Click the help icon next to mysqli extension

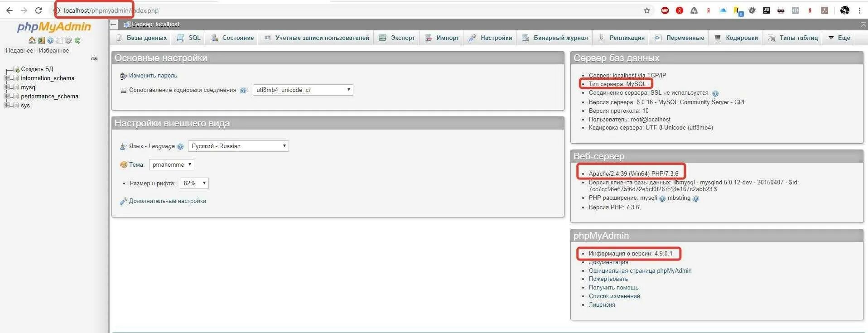[662, 198]
